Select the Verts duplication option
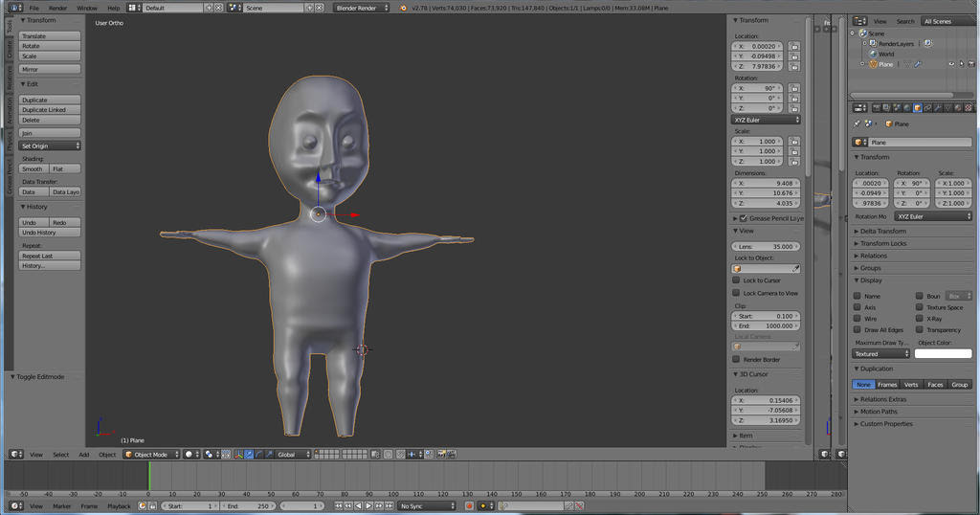The height and width of the screenshot is (515, 980). pos(911,385)
